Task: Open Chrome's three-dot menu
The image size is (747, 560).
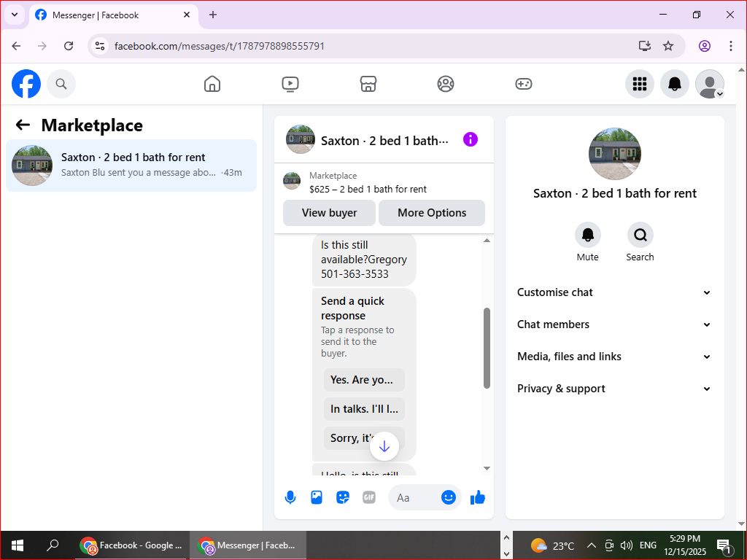Action: [731, 46]
